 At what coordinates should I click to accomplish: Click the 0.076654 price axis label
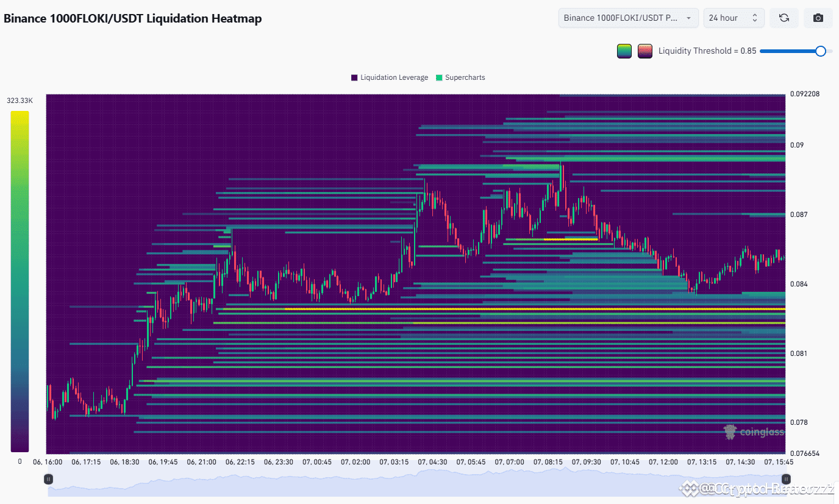click(x=805, y=454)
